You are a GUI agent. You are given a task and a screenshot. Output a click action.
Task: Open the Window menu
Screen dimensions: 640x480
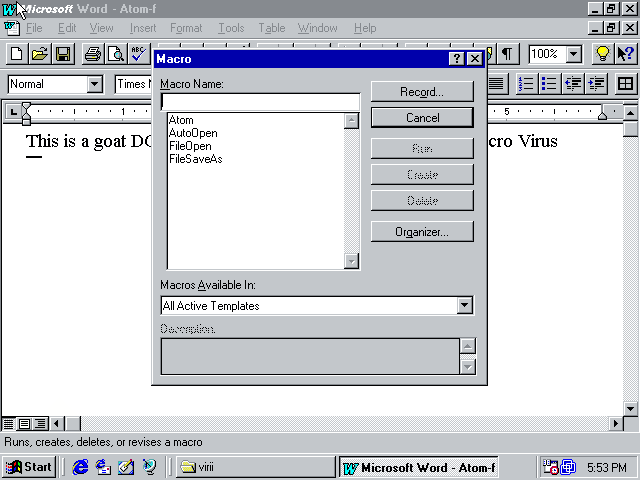[x=318, y=28]
